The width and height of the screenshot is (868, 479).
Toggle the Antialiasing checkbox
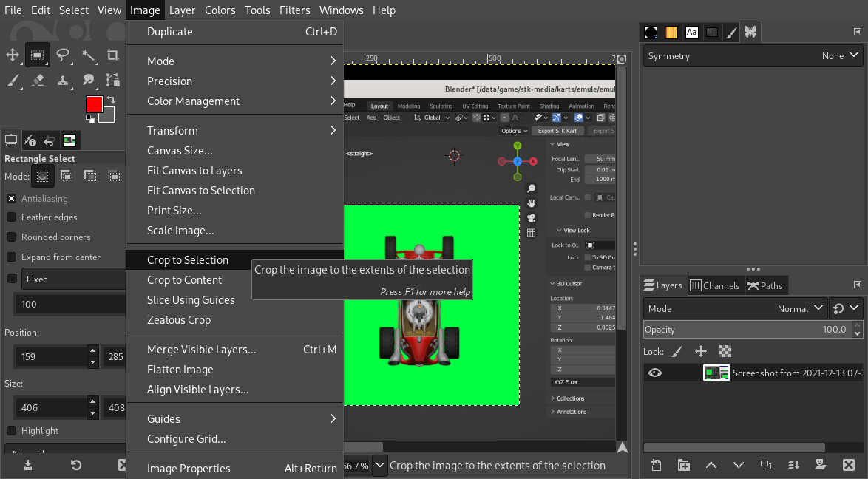pyautogui.click(x=11, y=198)
